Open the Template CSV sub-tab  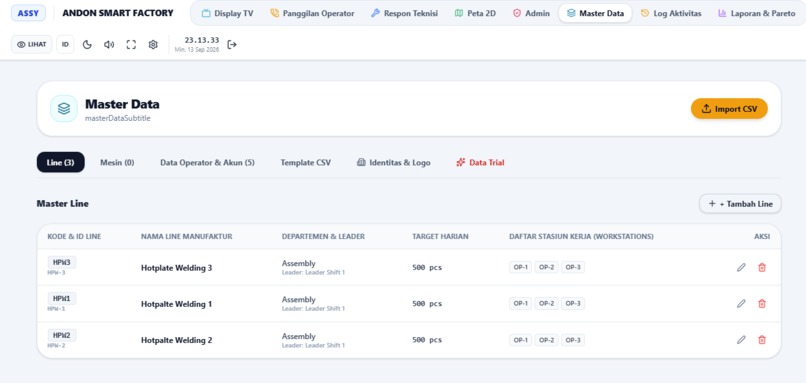[x=306, y=162]
